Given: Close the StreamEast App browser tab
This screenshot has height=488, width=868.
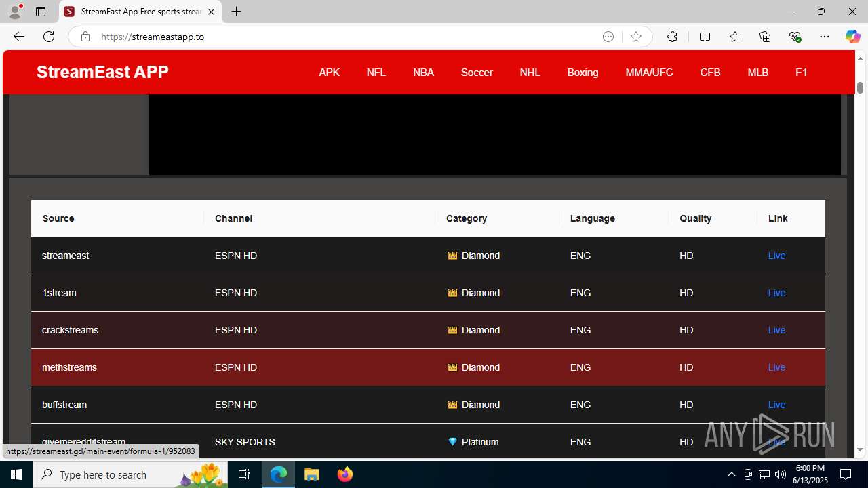Looking at the screenshot, I should pyautogui.click(x=211, y=12).
